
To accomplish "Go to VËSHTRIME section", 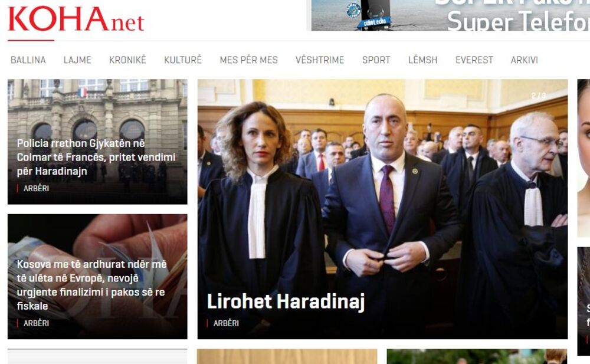I will 320,60.
